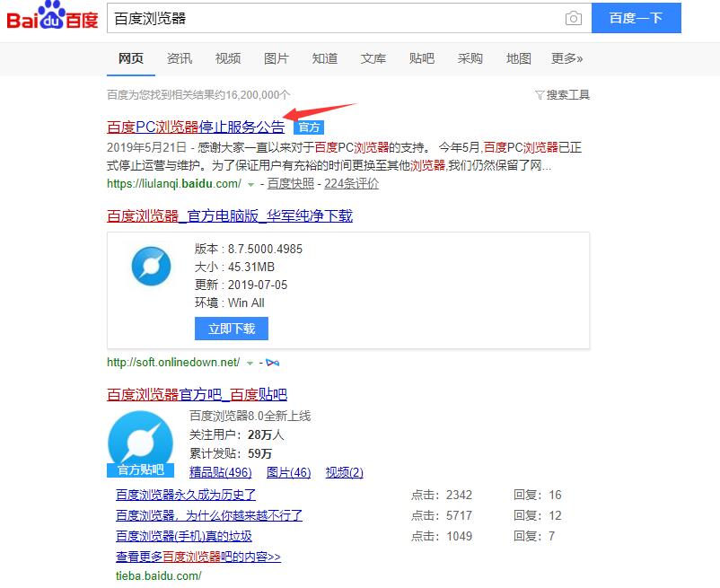Click the 百度一下 search button

tap(636, 18)
